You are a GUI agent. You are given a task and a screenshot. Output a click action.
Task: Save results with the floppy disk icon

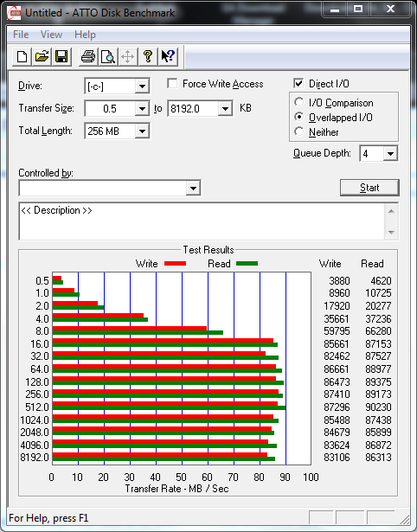61,56
